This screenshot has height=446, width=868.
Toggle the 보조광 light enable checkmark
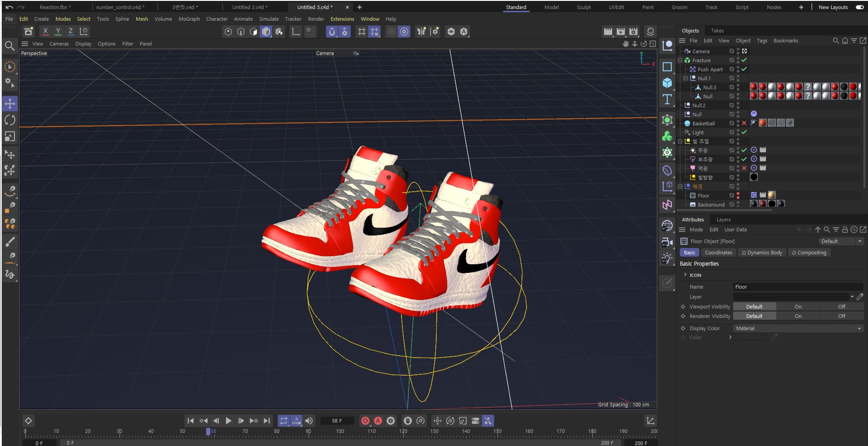744,159
